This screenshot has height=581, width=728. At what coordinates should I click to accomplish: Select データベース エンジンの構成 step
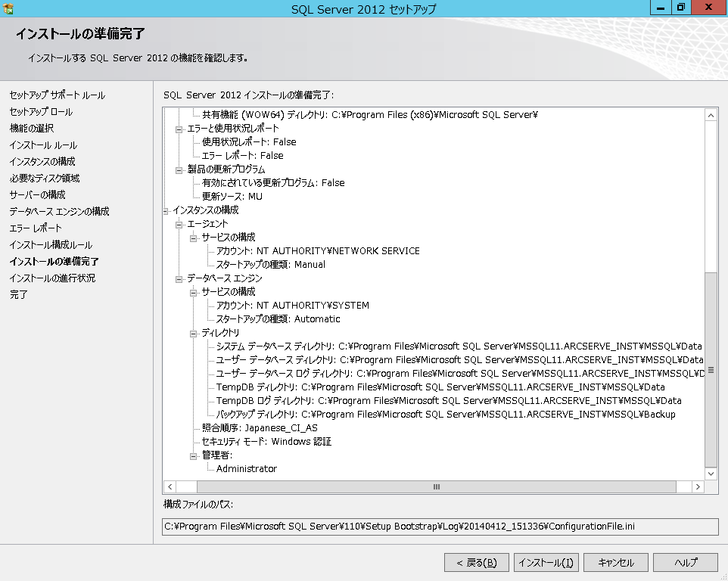point(59,212)
